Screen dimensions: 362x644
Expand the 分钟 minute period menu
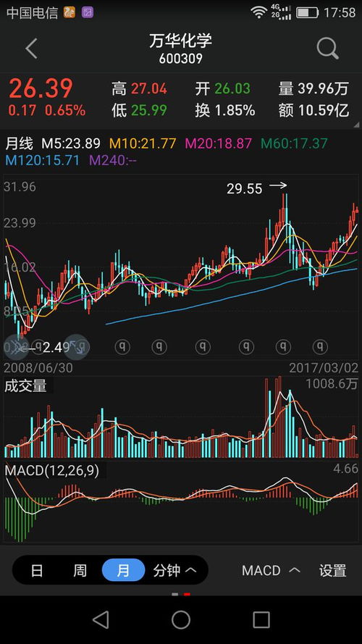(174, 571)
